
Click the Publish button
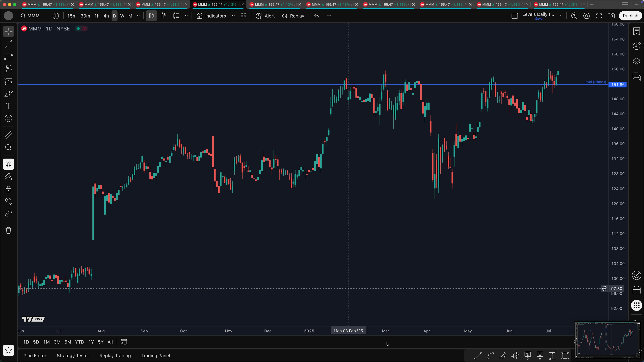tap(631, 16)
